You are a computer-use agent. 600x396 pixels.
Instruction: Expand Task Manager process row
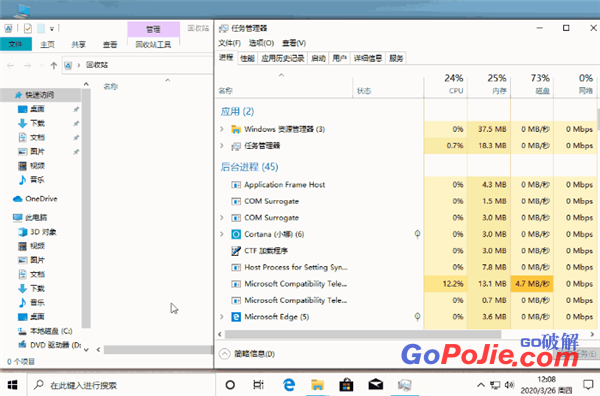[222, 145]
